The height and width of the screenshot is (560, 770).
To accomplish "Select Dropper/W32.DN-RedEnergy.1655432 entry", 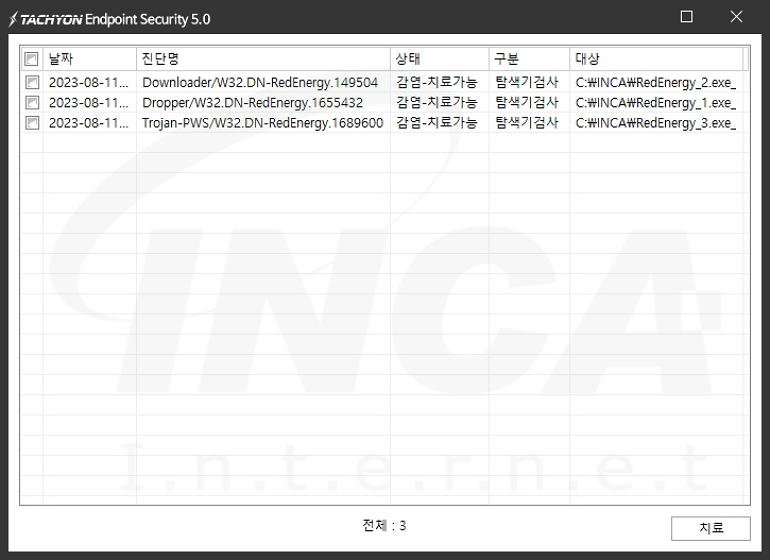I will tap(252, 102).
